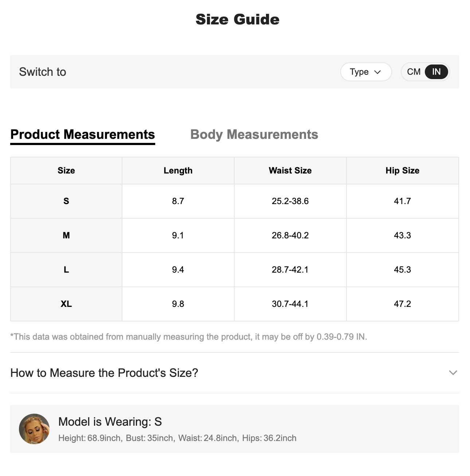Click the XL waist size value 30.7-44.1

(x=290, y=304)
